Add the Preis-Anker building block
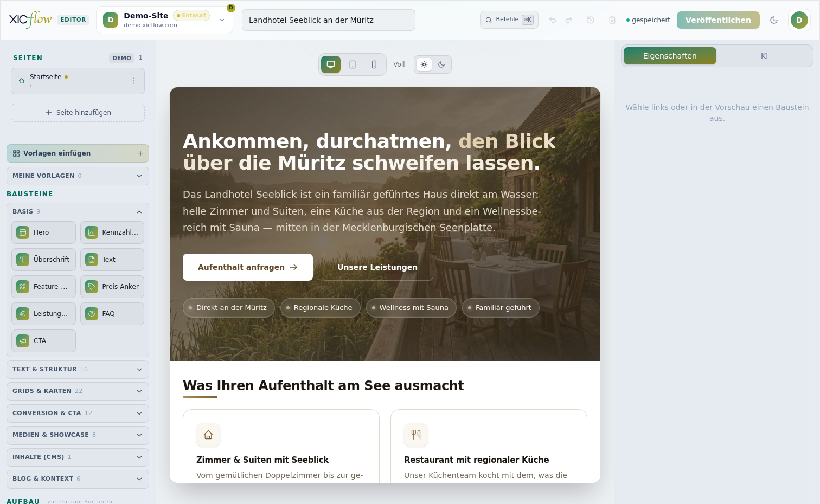The image size is (820, 504). 112,287
